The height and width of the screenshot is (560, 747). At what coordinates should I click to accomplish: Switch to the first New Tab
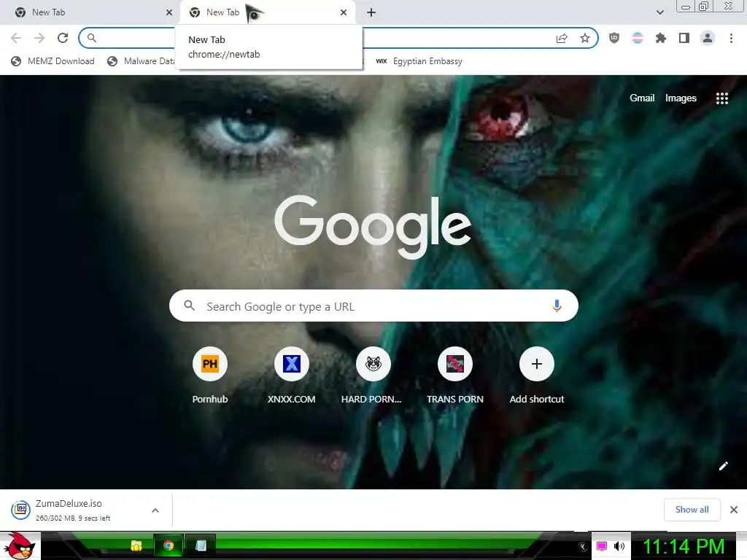point(90,12)
